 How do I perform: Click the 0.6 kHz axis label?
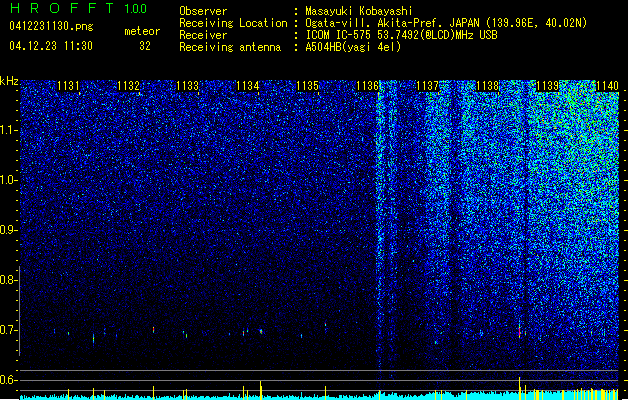pos(8,380)
